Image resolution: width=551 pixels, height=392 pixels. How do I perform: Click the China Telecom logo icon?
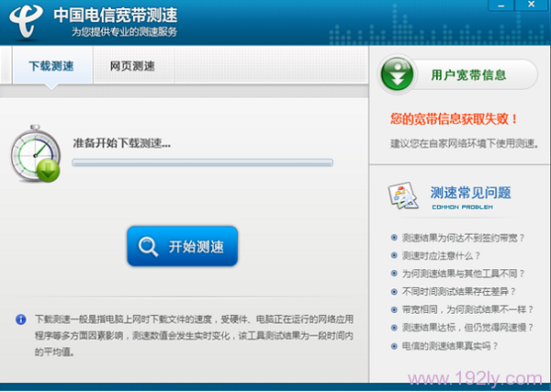coord(27,21)
